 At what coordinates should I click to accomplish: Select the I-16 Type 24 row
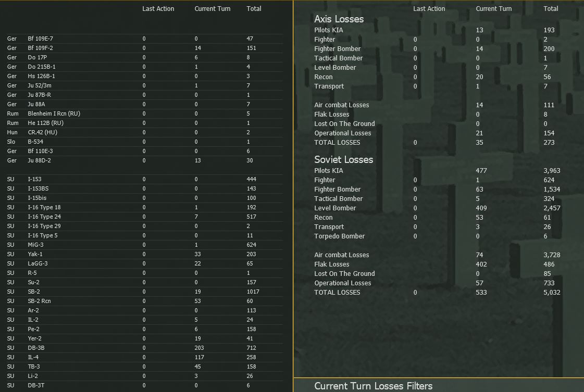(x=44, y=217)
